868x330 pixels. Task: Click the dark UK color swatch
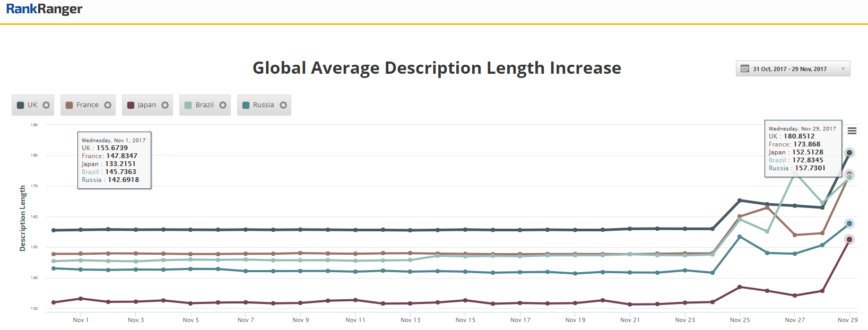[x=21, y=105]
